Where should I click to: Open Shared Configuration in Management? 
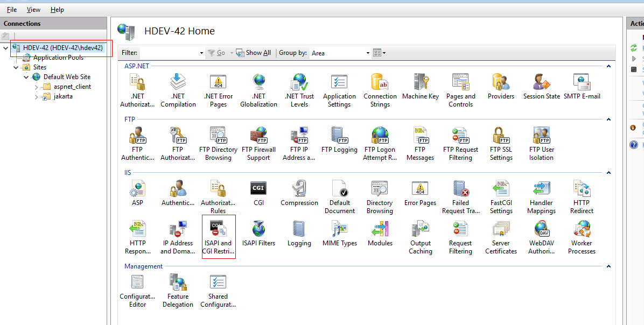click(218, 291)
